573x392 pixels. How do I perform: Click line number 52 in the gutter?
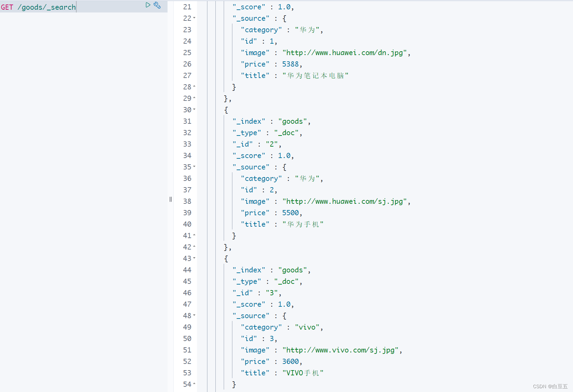[x=187, y=361]
